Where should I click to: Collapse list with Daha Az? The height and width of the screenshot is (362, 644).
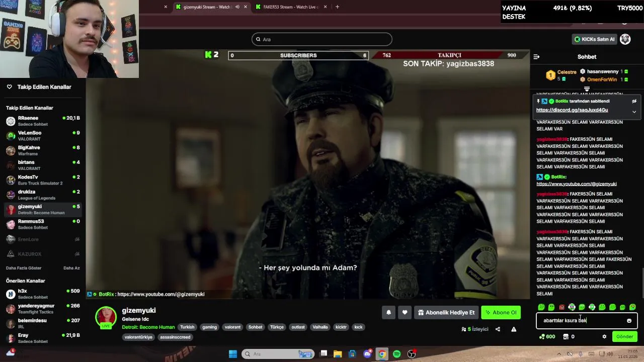point(71,268)
